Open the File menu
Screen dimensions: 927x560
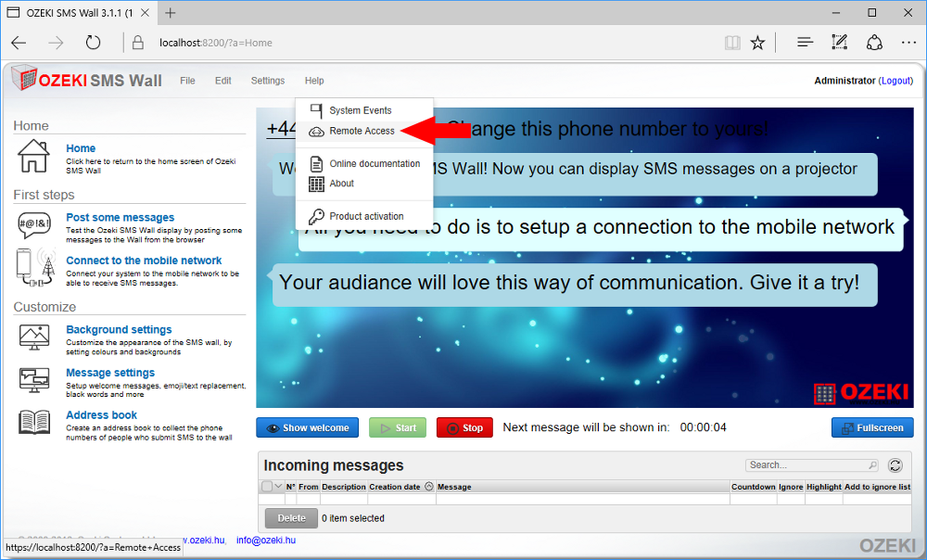(x=187, y=81)
